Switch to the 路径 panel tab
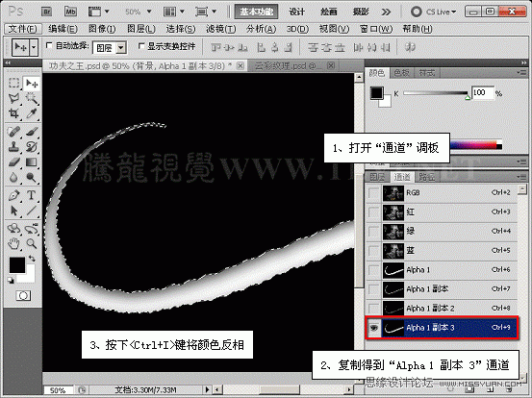Viewport: 532px width, 398px height. point(426,177)
